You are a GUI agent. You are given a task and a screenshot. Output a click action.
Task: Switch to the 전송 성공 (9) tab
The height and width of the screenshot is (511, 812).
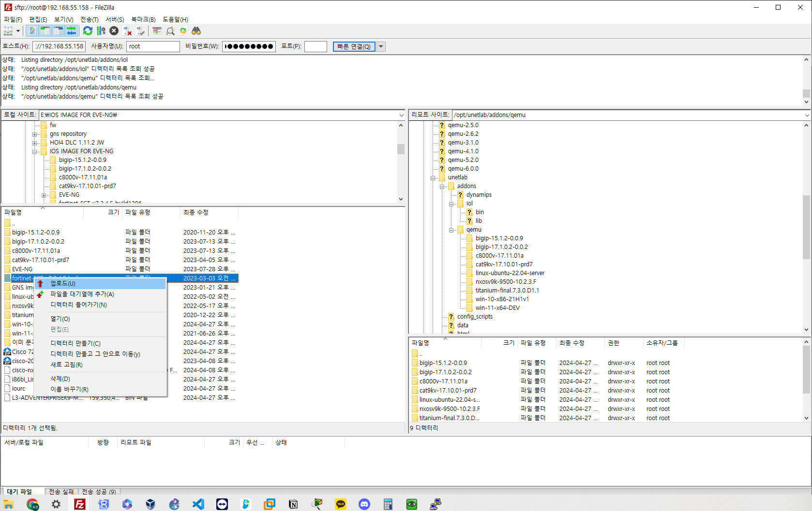[99, 492]
